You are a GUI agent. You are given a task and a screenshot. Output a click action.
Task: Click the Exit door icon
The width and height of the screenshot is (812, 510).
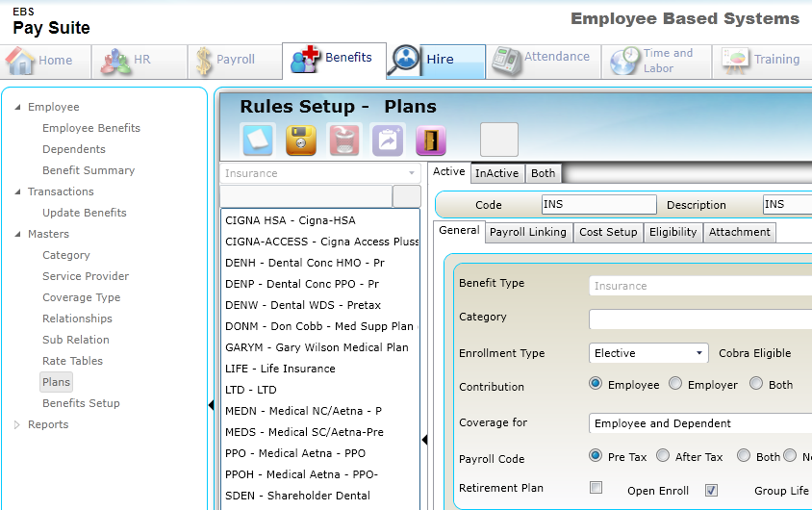(430, 140)
